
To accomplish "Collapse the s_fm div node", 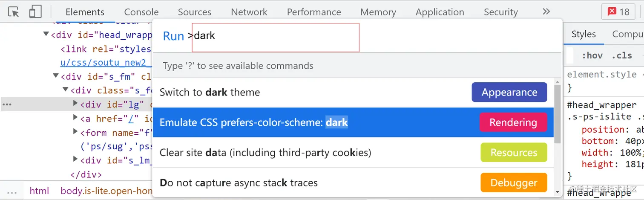I will tap(56, 76).
